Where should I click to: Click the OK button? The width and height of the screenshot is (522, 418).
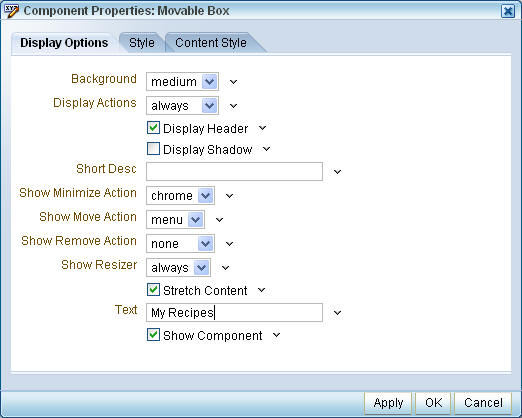[433, 403]
